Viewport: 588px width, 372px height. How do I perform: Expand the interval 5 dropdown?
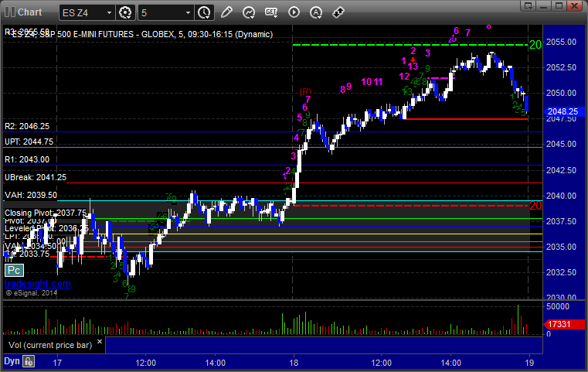coord(189,13)
